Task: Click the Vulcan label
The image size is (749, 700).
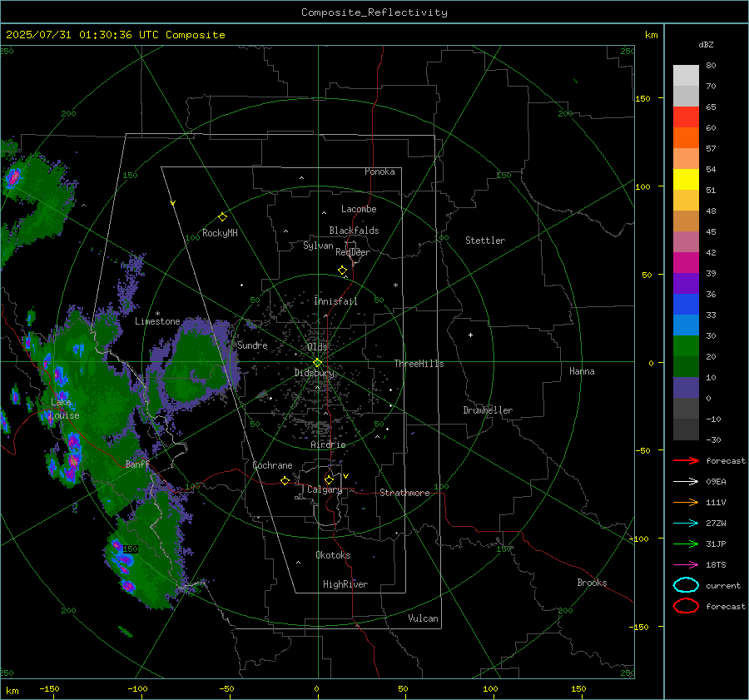Action: click(x=423, y=618)
